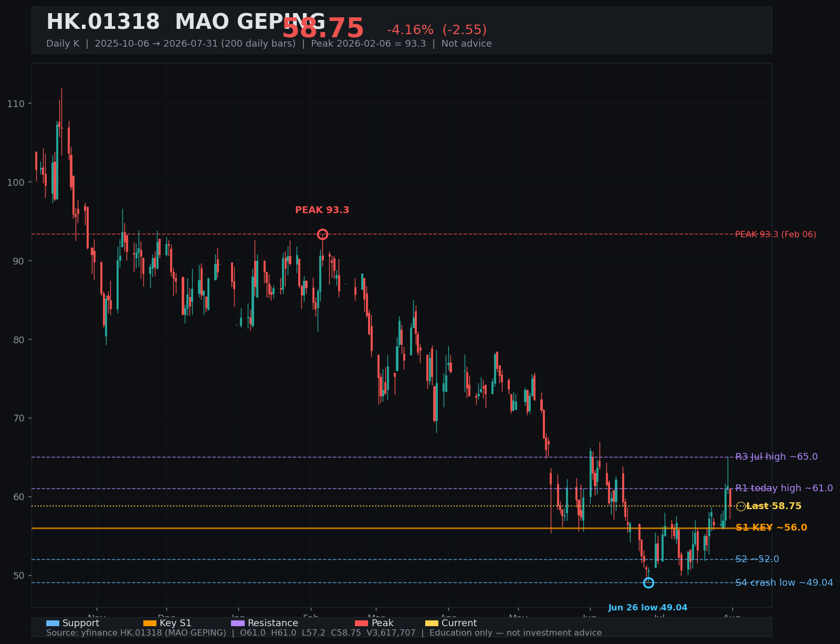
Task: Click the "Daily K" text in the subtitle
Action: pyautogui.click(x=63, y=44)
